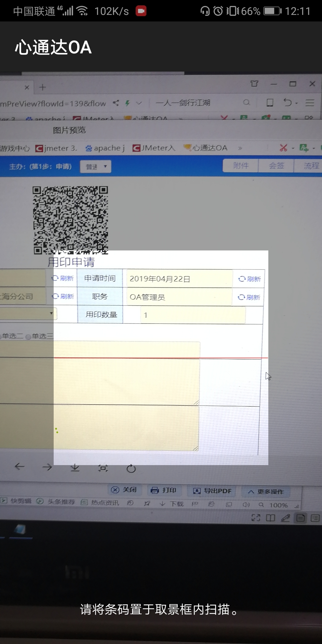This screenshot has height=644, width=322.
Task: Open the 游戏中心 bookmark
Action: pos(15,148)
